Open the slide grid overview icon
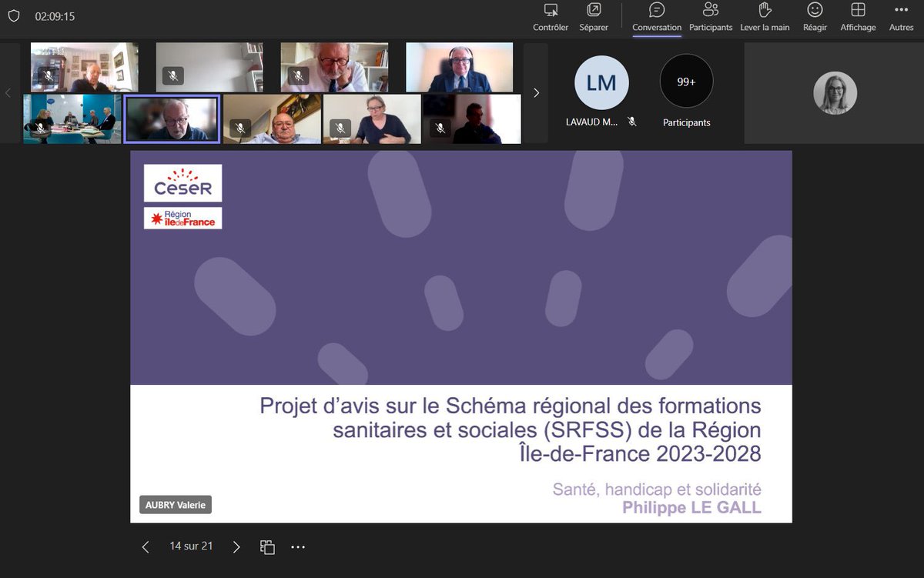The width and height of the screenshot is (924, 578). pyautogui.click(x=267, y=547)
